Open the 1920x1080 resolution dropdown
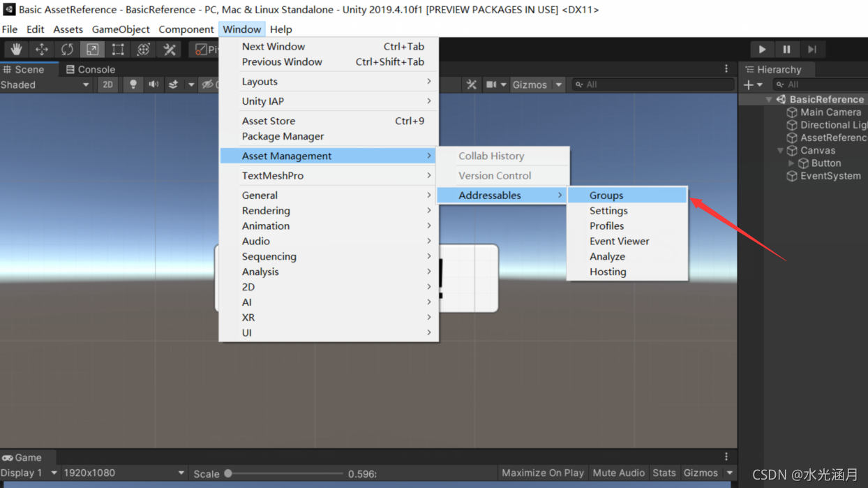Viewport: 868px width, 488px height. pyautogui.click(x=124, y=473)
